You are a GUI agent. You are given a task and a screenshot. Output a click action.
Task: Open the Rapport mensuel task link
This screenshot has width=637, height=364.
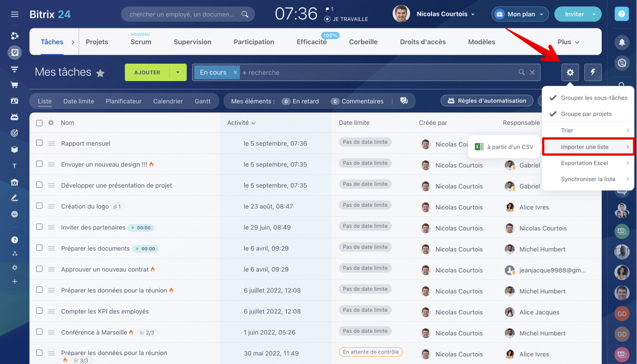[x=86, y=143]
